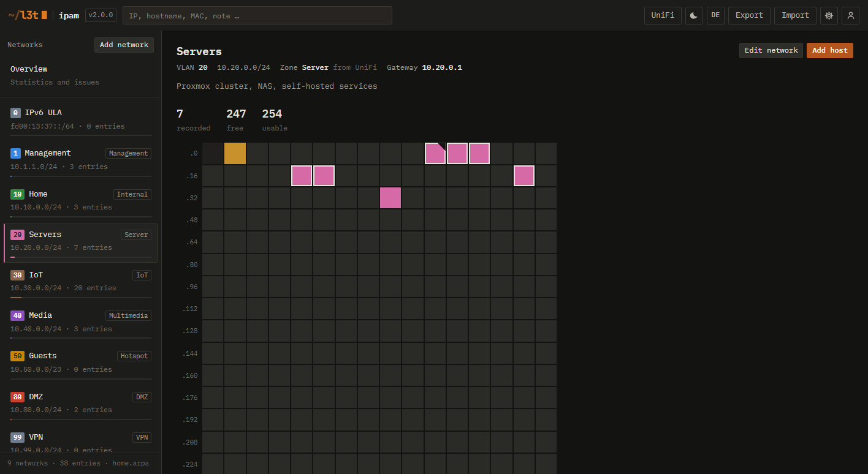This screenshot has width=868, height=474.
Task: Select the orange gateway cell in row .0
Action: click(235, 154)
